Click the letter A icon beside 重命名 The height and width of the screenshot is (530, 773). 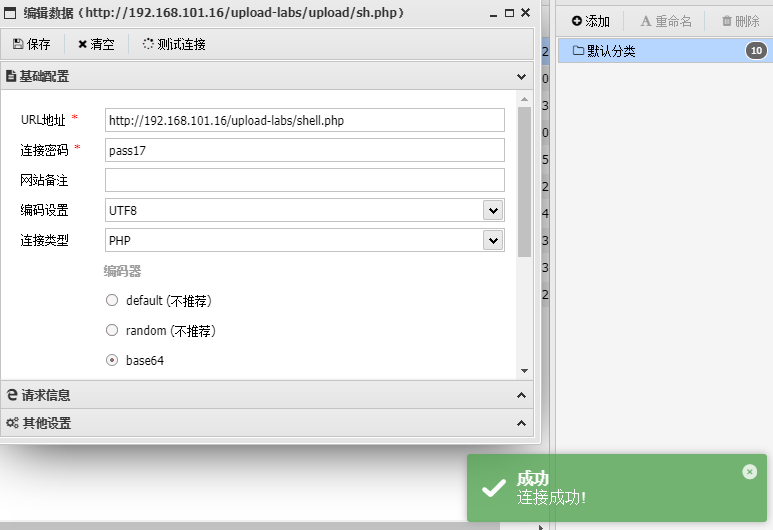pos(646,21)
